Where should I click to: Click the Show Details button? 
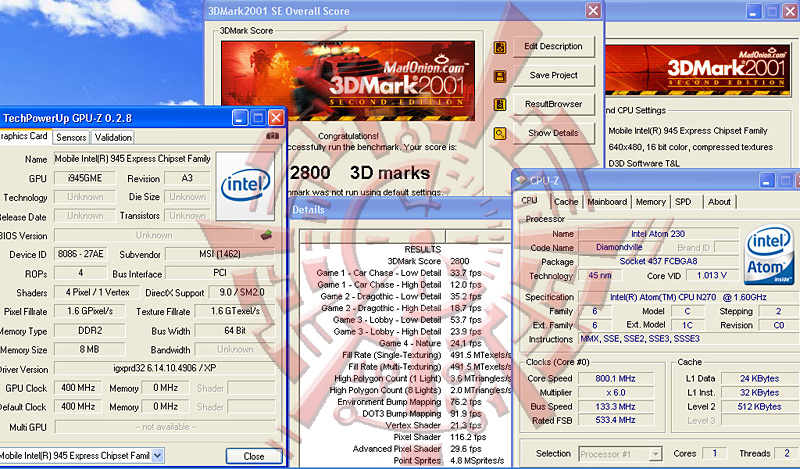pyautogui.click(x=554, y=133)
